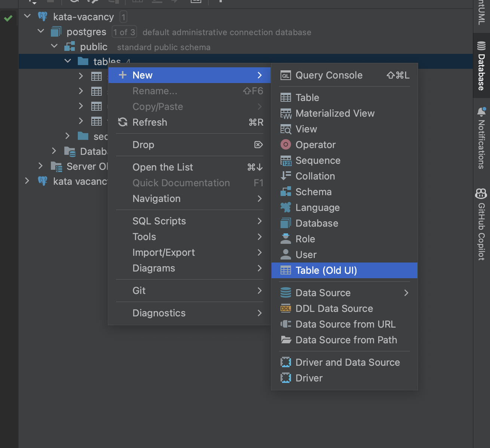The width and height of the screenshot is (490, 448).
Task: Click the Role icon
Action: point(286,239)
